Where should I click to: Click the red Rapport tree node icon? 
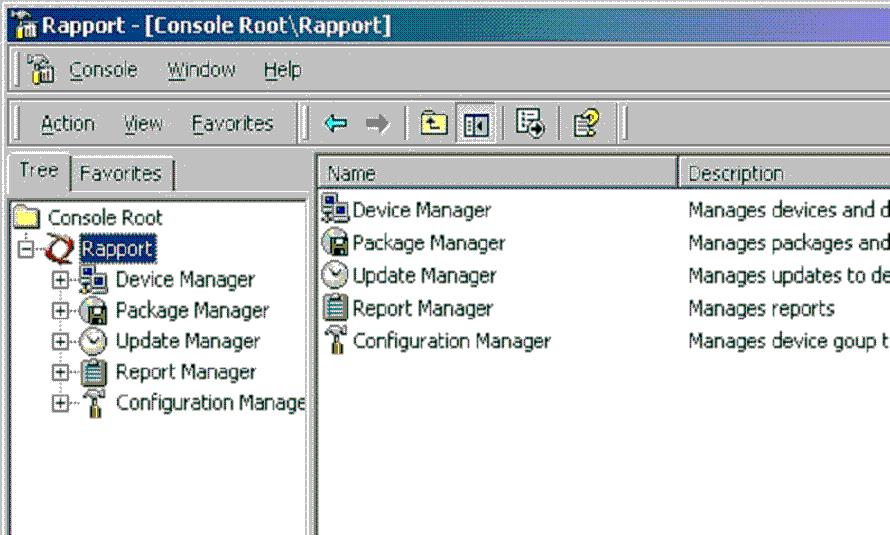click(60, 248)
